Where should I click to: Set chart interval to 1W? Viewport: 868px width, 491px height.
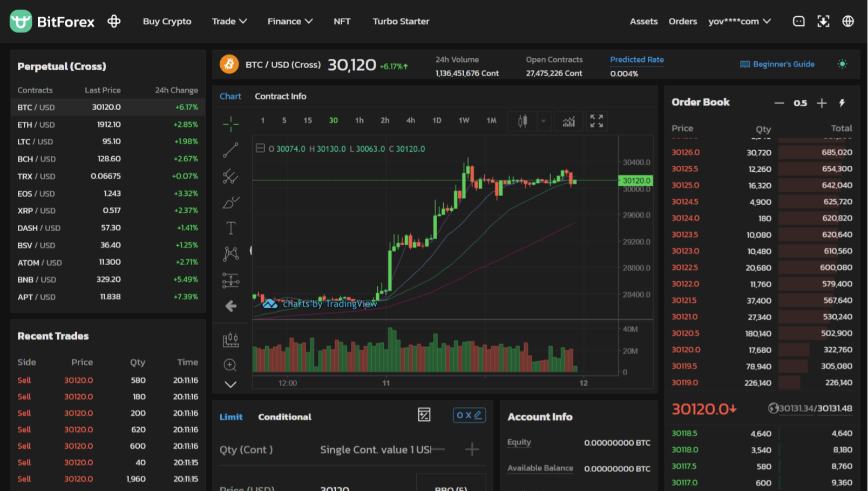[x=464, y=120]
